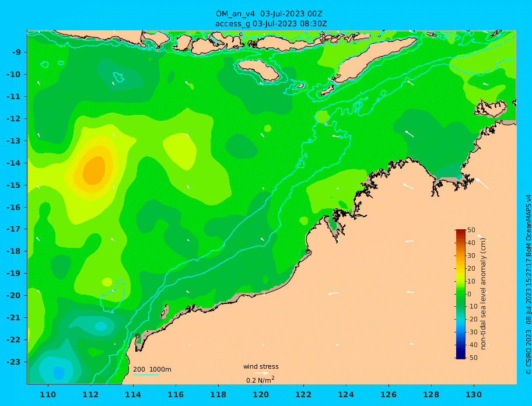Click the '200 1000m' isobath legend text
532x406 pixels.
(152, 369)
